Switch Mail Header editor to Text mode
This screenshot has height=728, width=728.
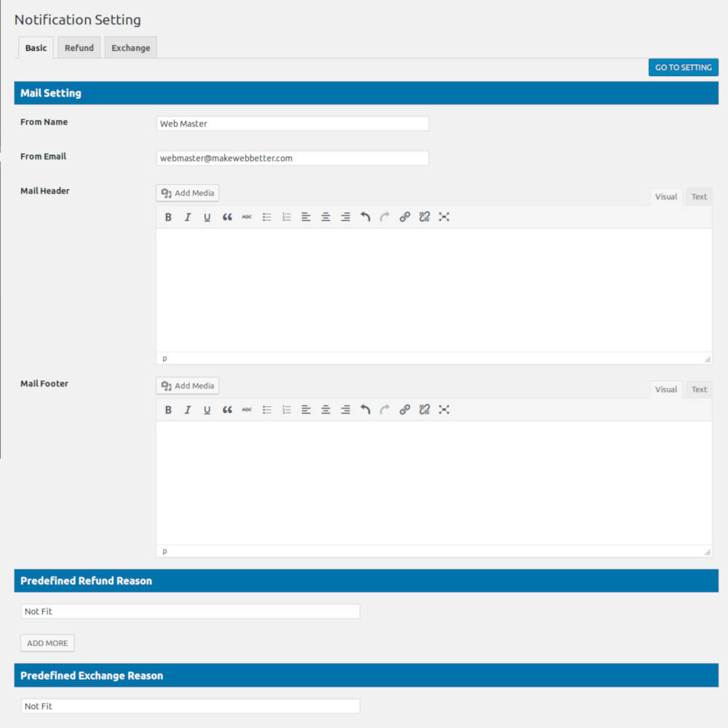tap(698, 197)
